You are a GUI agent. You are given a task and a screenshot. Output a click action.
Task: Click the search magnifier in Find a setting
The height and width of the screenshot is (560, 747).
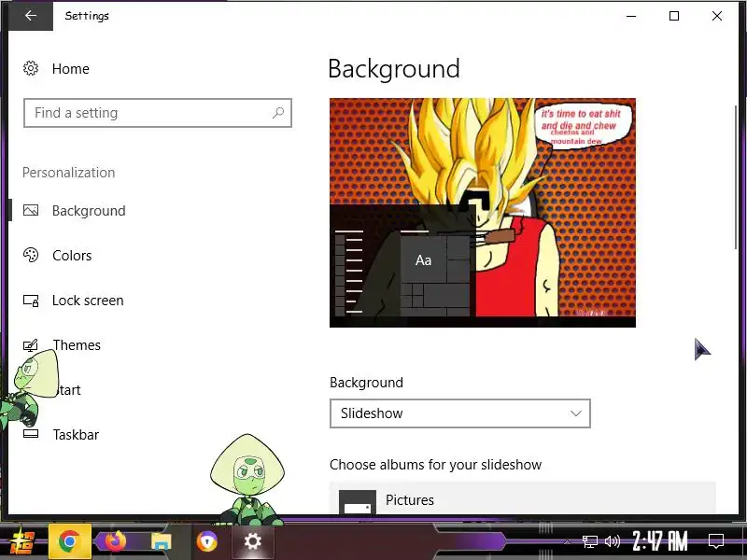pyautogui.click(x=278, y=113)
